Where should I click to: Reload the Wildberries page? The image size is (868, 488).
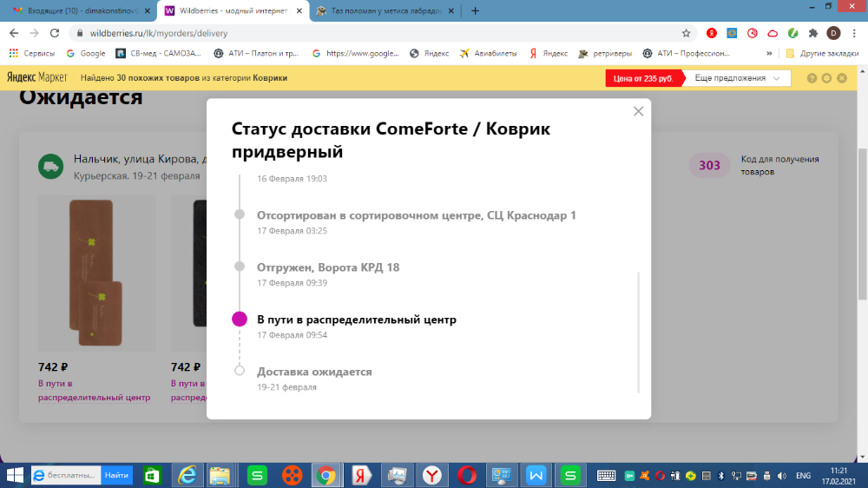(x=55, y=33)
